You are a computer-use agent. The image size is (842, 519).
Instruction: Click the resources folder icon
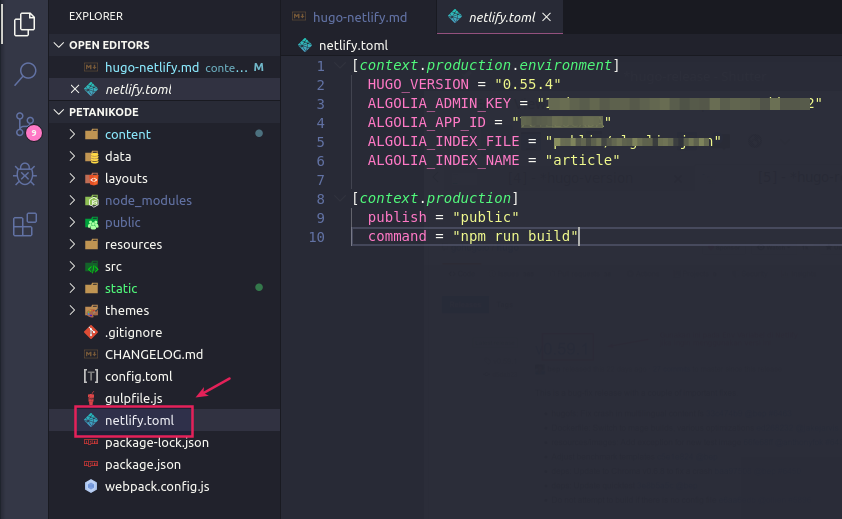pyautogui.click(x=92, y=244)
